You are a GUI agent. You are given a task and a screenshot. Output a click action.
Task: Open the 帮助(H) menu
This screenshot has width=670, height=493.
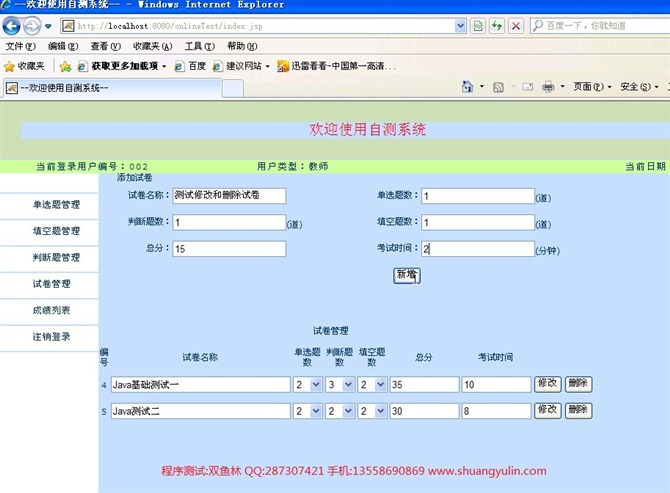[x=242, y=46]
